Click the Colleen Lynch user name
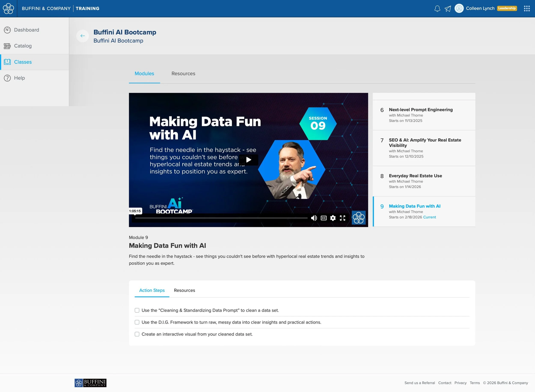The height and width of the screenshot is (392, 535). (x=480, y=8)
